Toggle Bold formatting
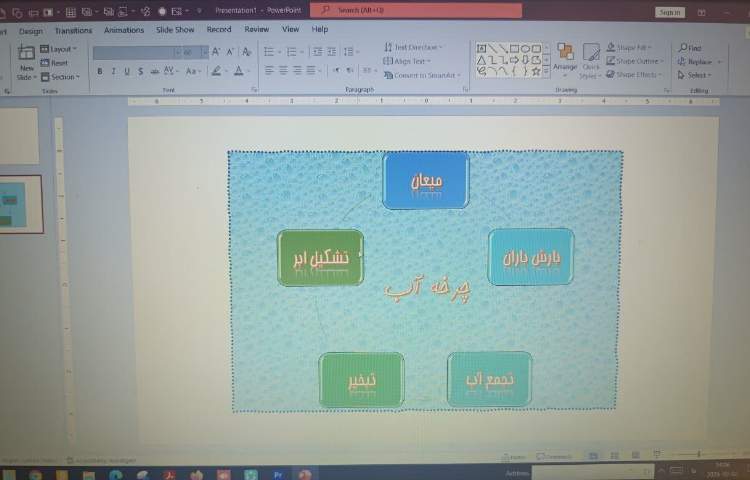The height and width of the screenshot is (480, 750). [99, 71]
